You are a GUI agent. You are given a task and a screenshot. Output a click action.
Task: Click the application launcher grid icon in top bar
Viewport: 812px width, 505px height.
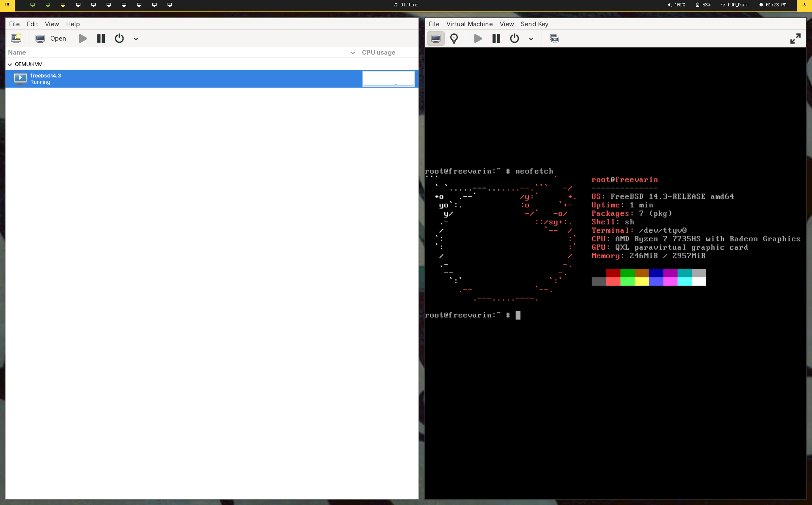[x=7, y=5]
